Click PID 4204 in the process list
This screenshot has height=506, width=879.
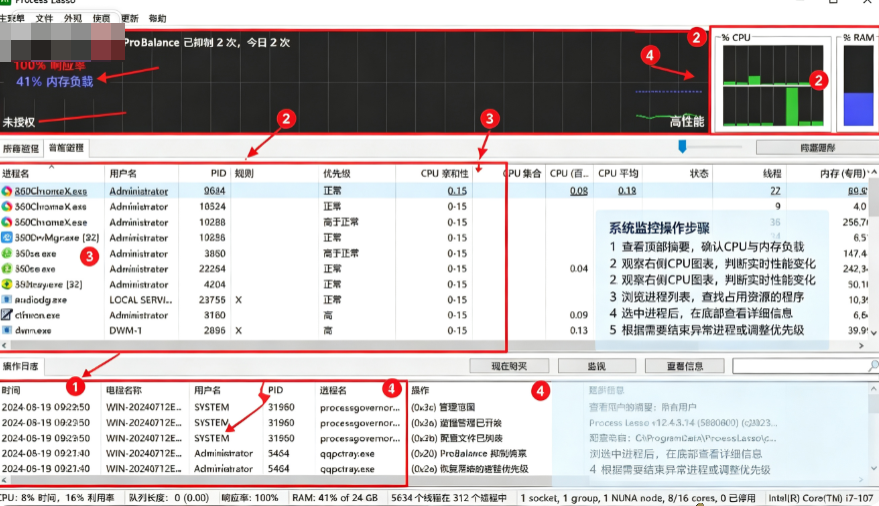point(214,284)
